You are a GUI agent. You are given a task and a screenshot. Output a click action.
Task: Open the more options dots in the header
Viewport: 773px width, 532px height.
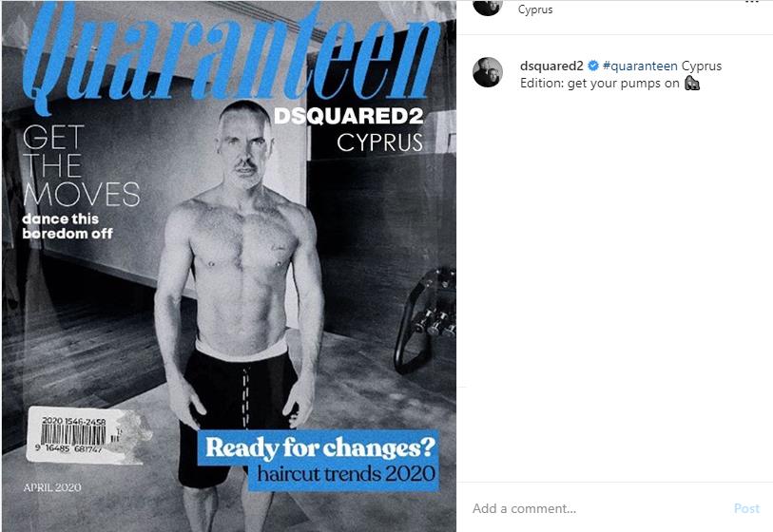752,2
